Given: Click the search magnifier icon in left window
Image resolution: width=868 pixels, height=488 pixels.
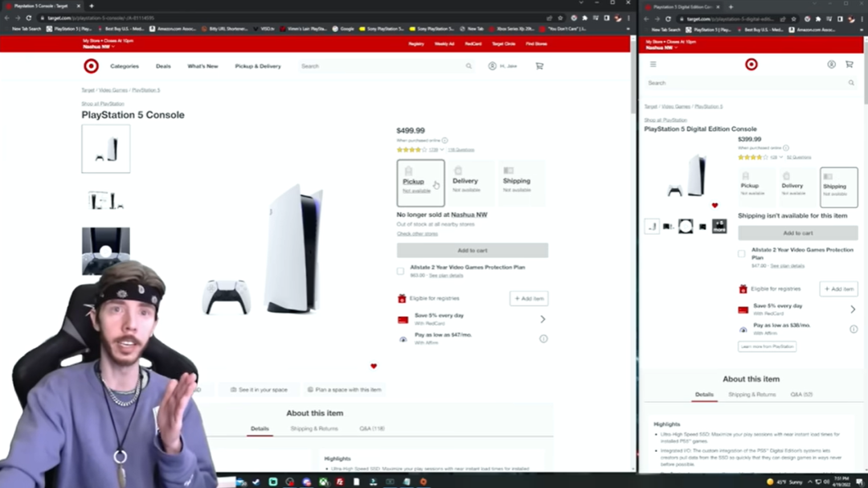Looking at the screenshot, I should click(x=469, y=66).
